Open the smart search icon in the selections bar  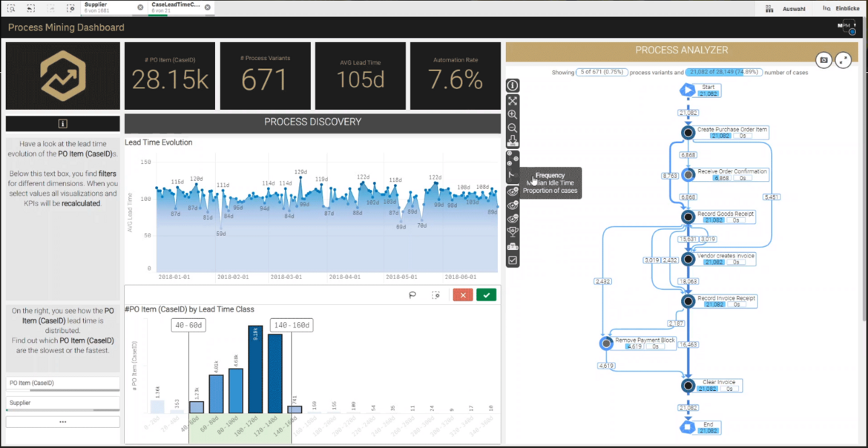tap(12, 7)
